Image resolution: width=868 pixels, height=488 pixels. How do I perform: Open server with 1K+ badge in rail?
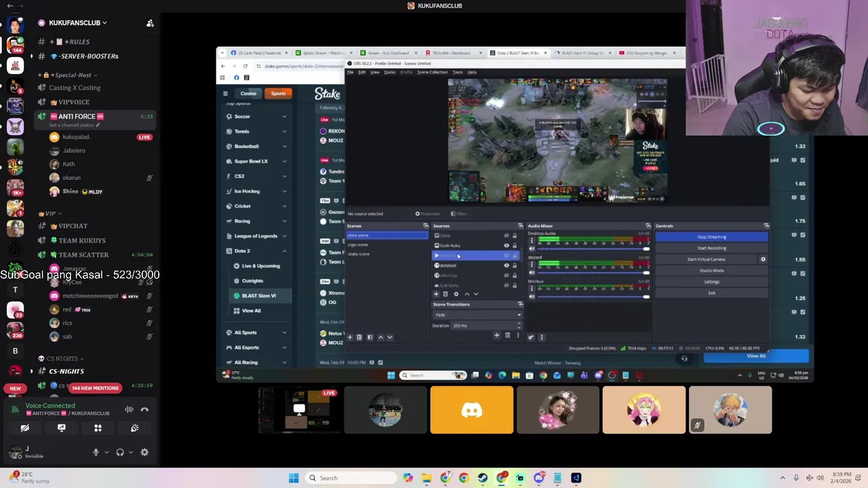pyautogui.click(x=15, y=186)
